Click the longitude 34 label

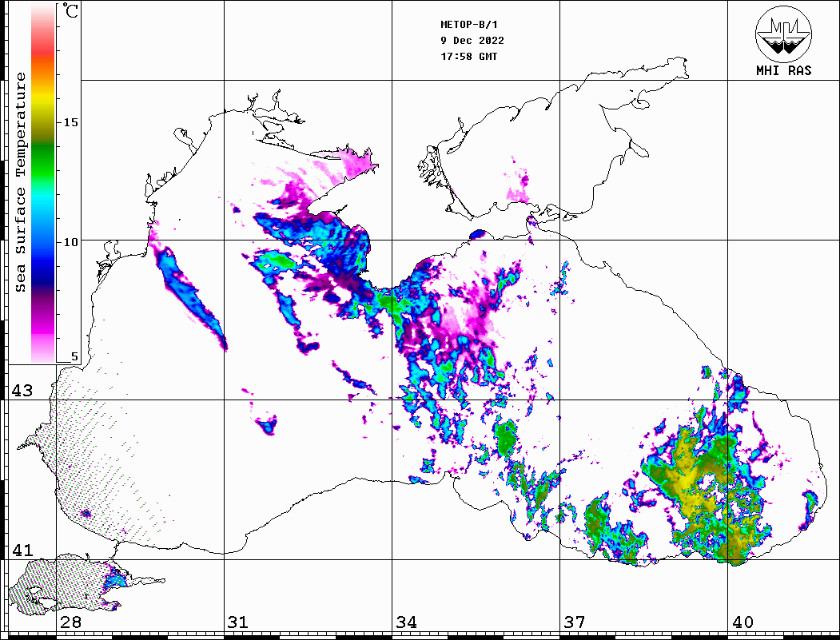406,622
